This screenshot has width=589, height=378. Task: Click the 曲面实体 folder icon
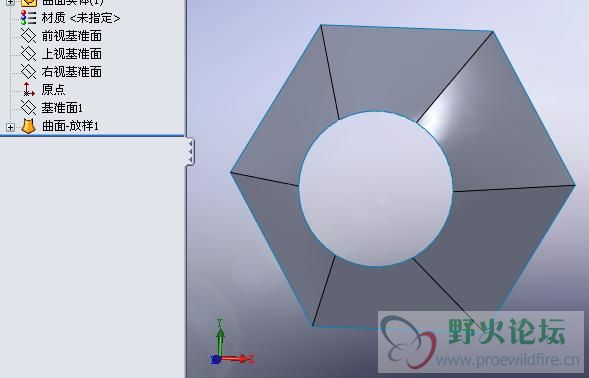pyautogui.click(x=29, y=3)
